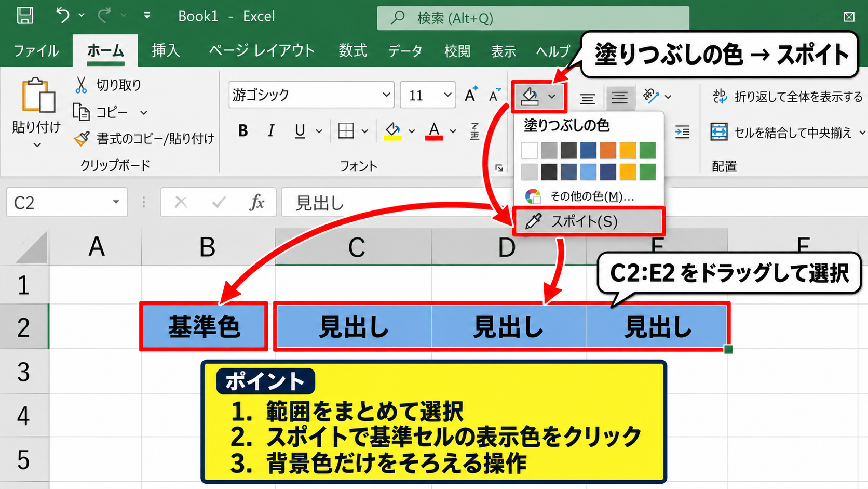Image resolution: width=868 pixels, height=489 pixels.
Task: Expand the copy (コピー) dropdown arrow
Action: [144, 113]
